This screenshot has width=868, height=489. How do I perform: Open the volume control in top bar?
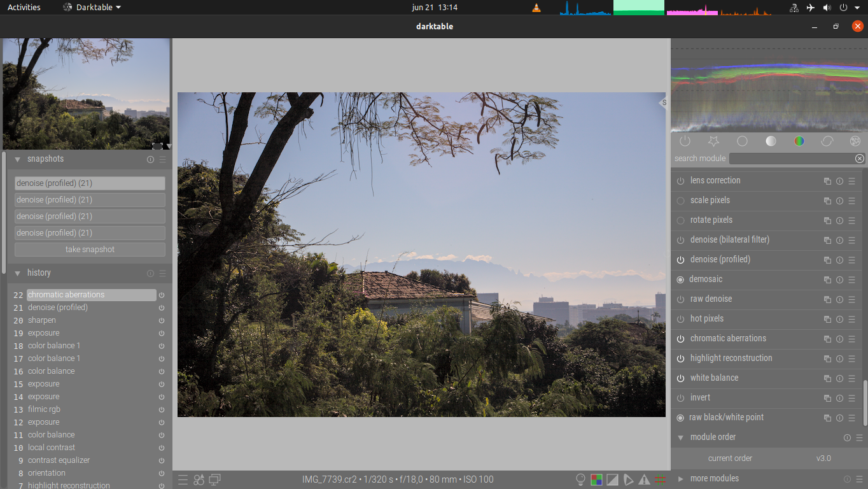(x=827, y=8)
